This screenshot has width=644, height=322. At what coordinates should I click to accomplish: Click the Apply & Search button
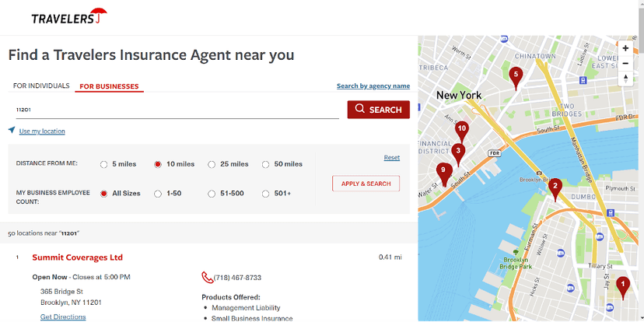366,184
